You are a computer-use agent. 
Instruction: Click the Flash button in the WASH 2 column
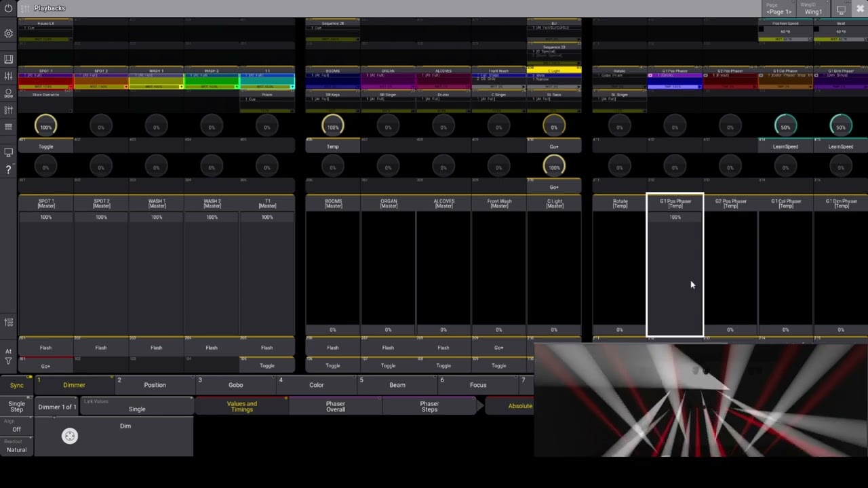(212, 347)
